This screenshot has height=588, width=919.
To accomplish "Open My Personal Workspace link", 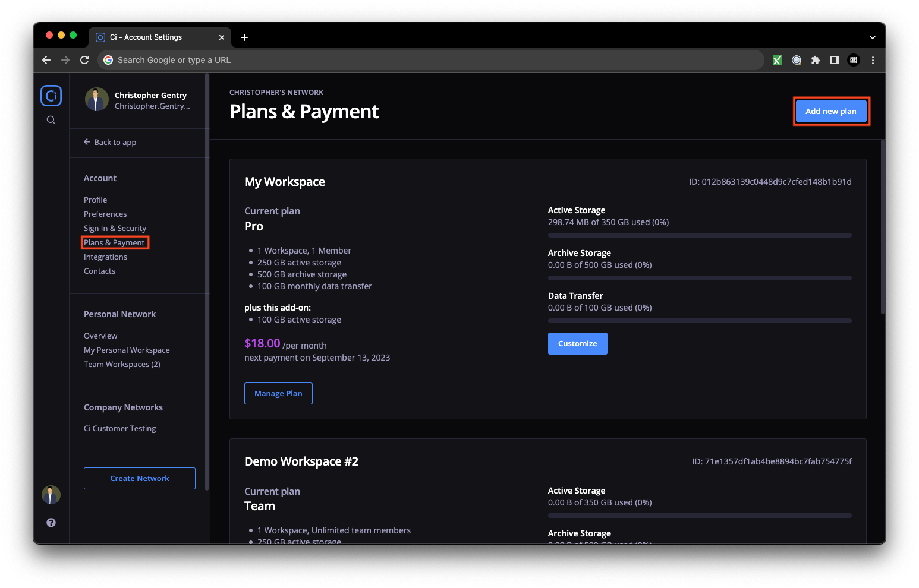I will click(127, 350).
